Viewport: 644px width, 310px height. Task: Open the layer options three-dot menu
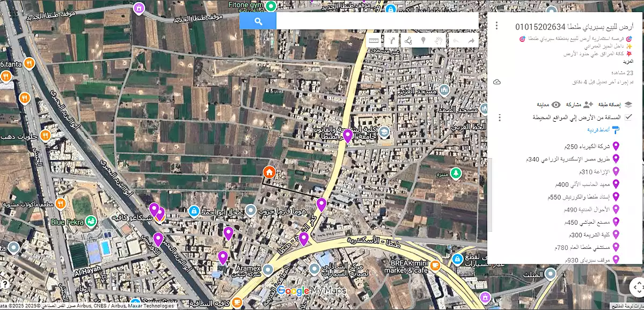[x=499, y=117]
